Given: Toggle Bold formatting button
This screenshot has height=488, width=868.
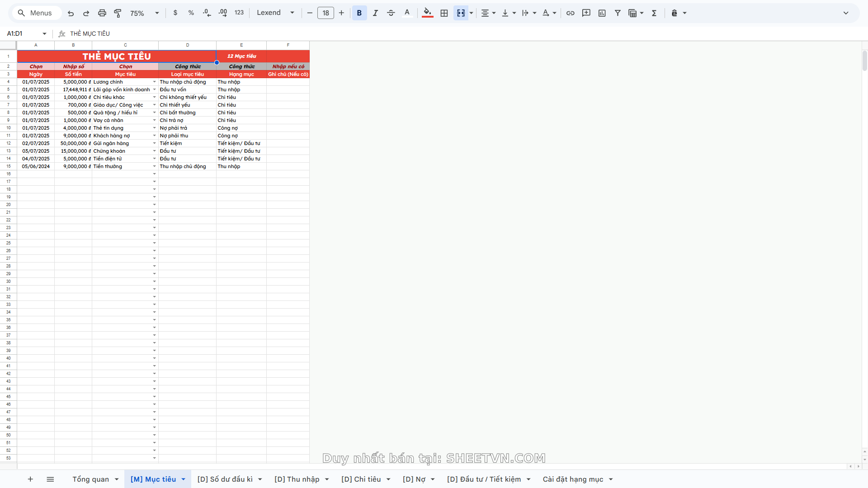Looking at the screenshot, I should [x=359, y=13].
